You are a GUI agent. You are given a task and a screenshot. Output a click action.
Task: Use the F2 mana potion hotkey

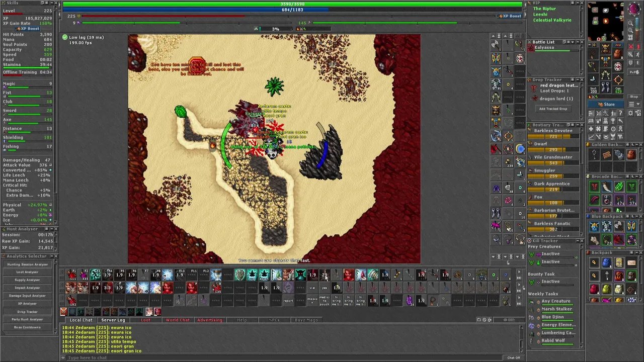[x=83, y=275]
